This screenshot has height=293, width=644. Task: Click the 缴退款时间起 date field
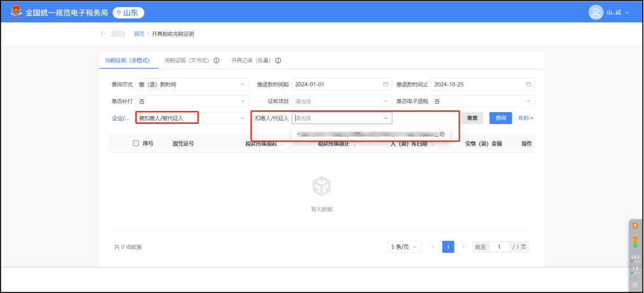pyautogui.click(x=342, y=84)
